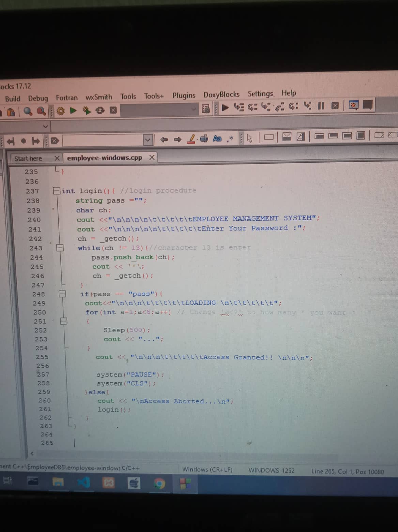
Task: Open Visual Studio Code from taskbar
Action: click(x=83, y=482)
